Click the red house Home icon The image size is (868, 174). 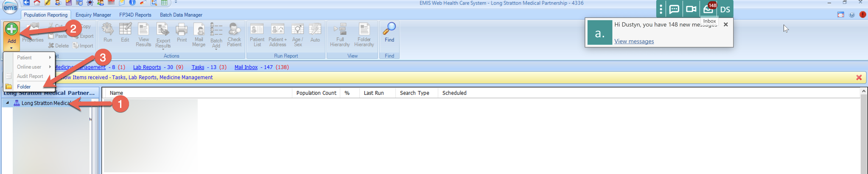tap(37, 3)
